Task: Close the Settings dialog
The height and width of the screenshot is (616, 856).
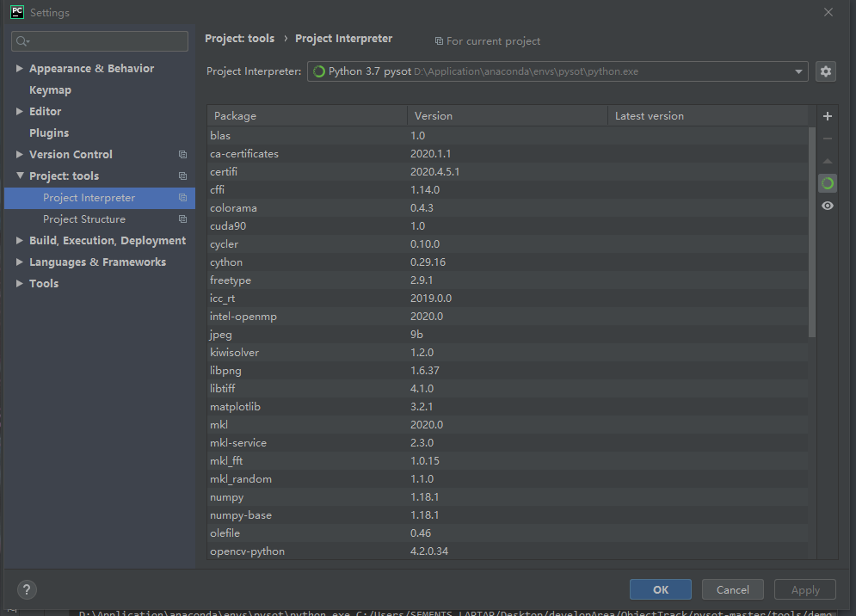Action: [x=828, y=12]
